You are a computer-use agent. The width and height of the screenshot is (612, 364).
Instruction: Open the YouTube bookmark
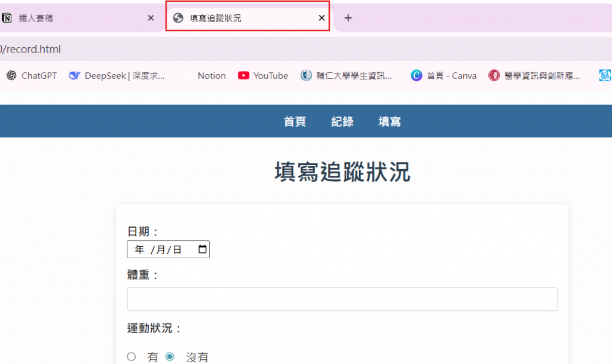point(263,76)
